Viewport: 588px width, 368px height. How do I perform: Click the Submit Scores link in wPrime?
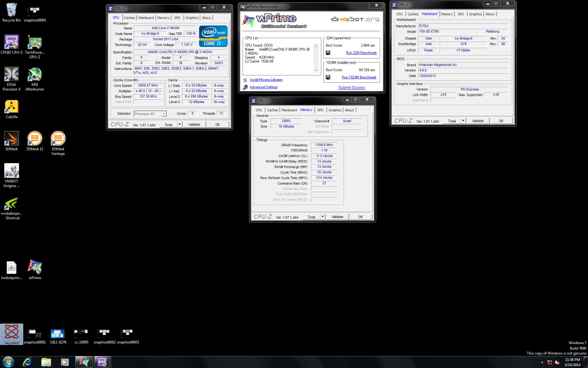pyautogui.click(x=351, y=87)
